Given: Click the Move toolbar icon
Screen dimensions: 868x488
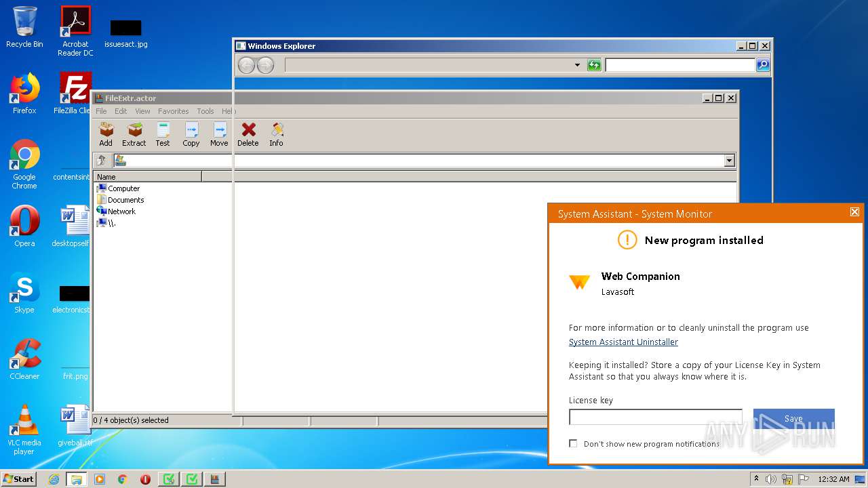Looking at the screenshot, I should [219, 134].
